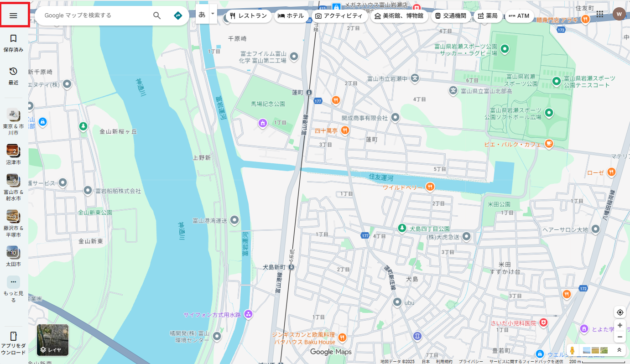
Task: Open directions with the teal arrow icon
Action: [178, 15]
